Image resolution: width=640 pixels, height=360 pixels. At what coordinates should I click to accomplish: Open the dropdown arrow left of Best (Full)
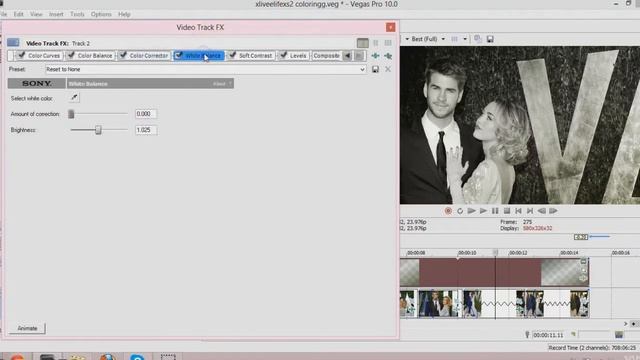(407, 39)
